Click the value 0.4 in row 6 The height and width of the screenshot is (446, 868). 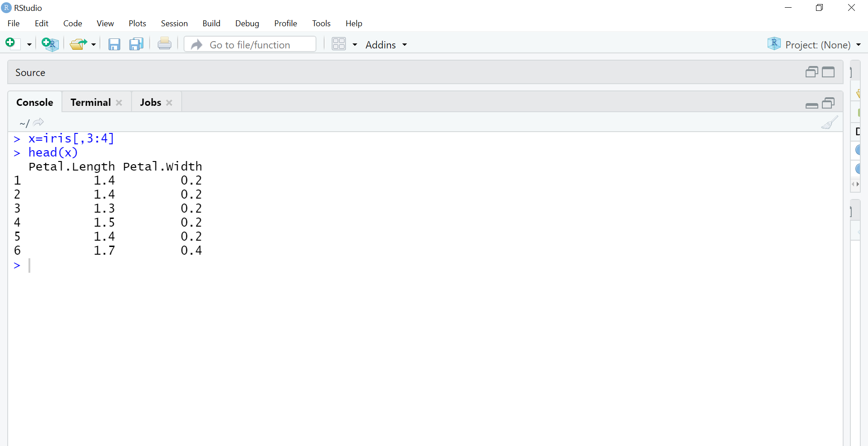click(191, 251)
